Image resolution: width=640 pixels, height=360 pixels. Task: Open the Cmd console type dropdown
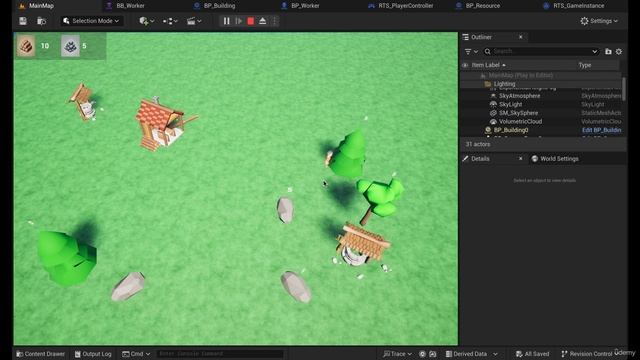point(136,354)
